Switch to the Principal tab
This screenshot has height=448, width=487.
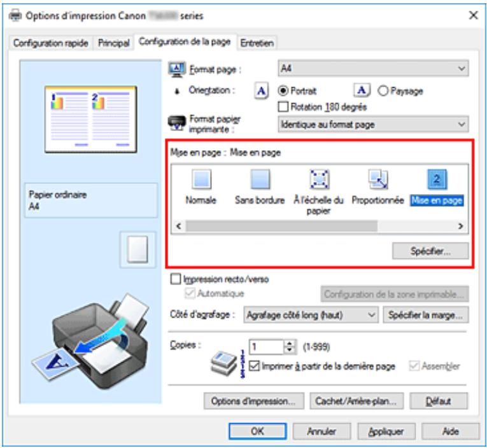point(113,43)
